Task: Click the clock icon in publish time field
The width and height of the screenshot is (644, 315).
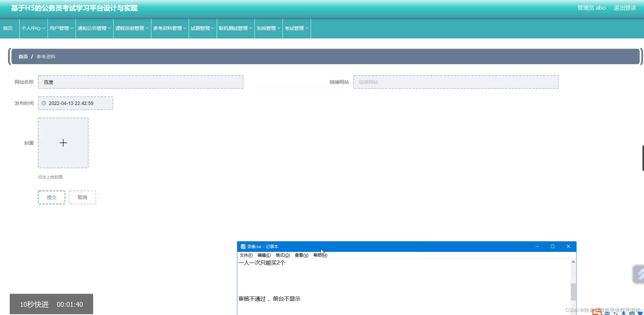Action: [x=44, y=103]
